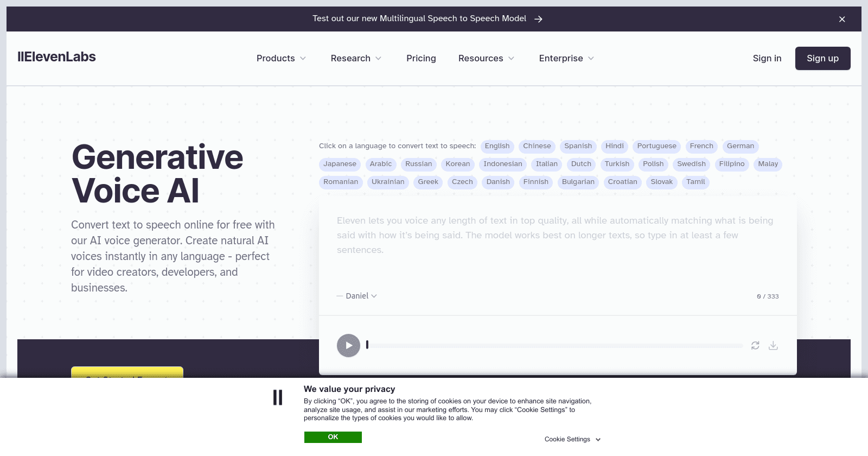Download the generated audio file
868x456 pixels.
773,345
